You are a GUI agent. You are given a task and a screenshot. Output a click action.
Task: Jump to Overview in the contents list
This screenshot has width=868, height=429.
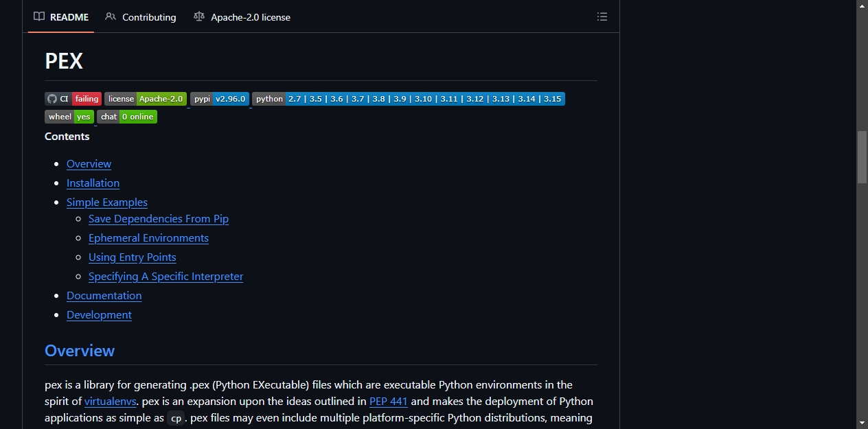tap(89, 163)
